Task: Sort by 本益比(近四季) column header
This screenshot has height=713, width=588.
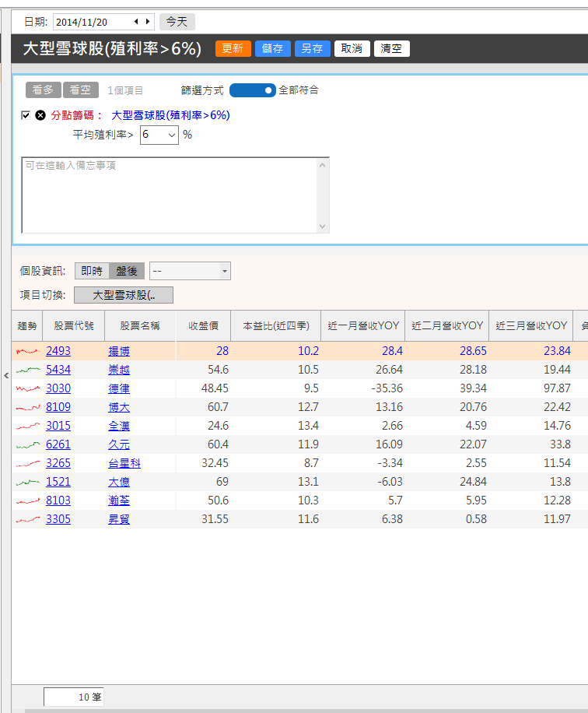Action: coord(275,325)
